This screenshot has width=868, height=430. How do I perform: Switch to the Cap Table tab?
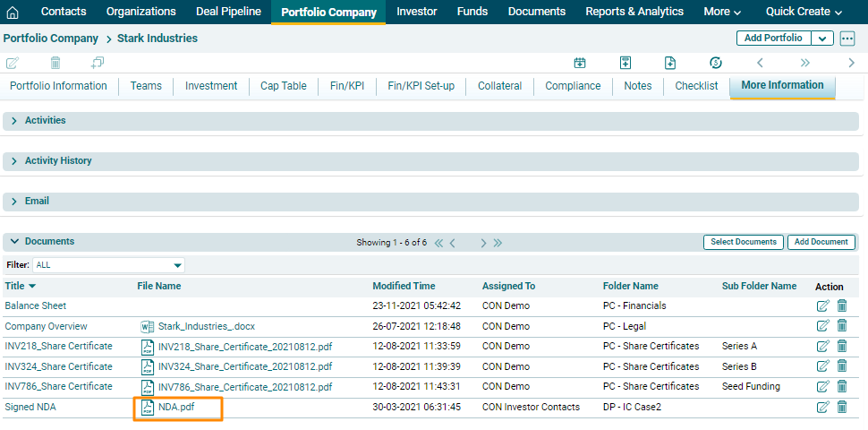click(283, 86)
